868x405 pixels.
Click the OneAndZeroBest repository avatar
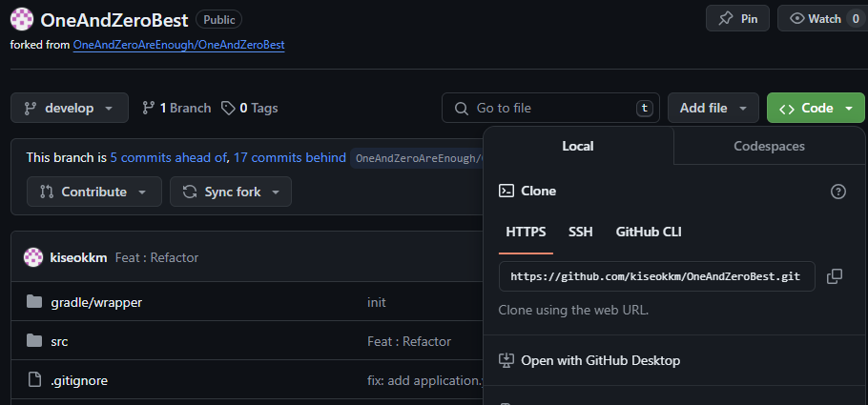click(x=22, y=19)
